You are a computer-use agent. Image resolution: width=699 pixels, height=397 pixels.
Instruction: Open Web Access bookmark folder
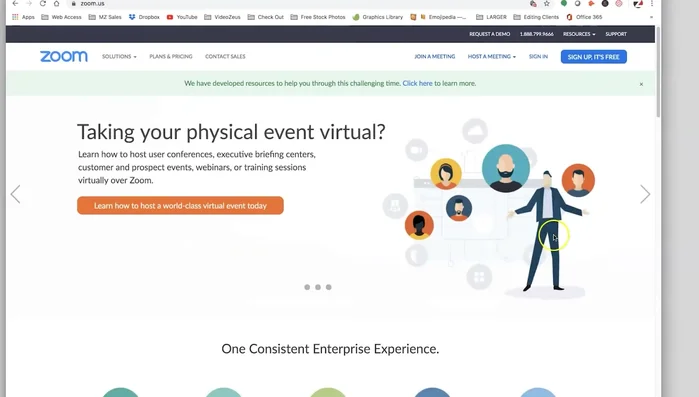pyautogui.click(x=62, y=17)
